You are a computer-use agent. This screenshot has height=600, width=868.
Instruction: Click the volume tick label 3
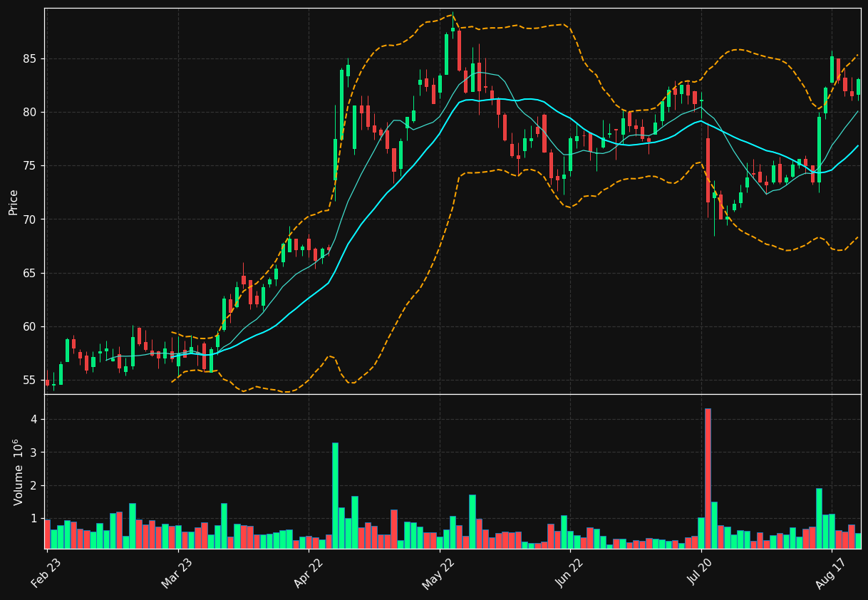click(33, 452)
